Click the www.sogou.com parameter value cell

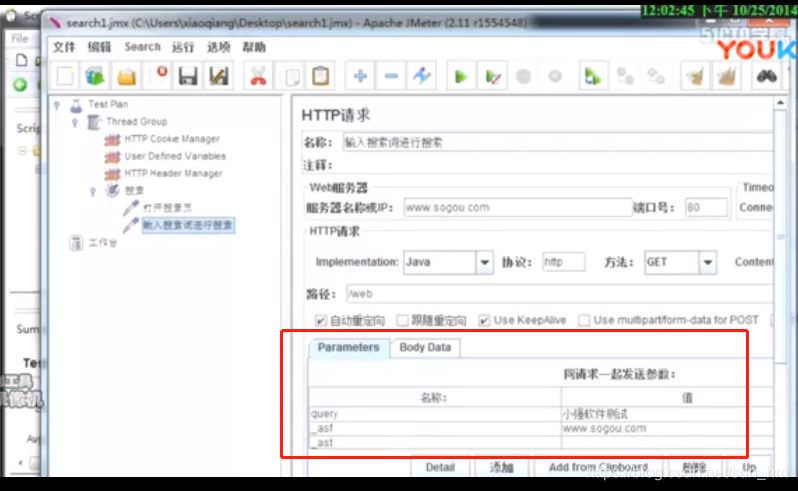(667, 428)
